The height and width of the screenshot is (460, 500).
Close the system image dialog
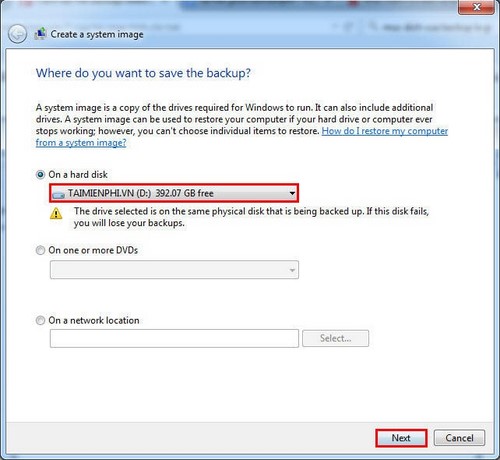(x=477, y=7)
